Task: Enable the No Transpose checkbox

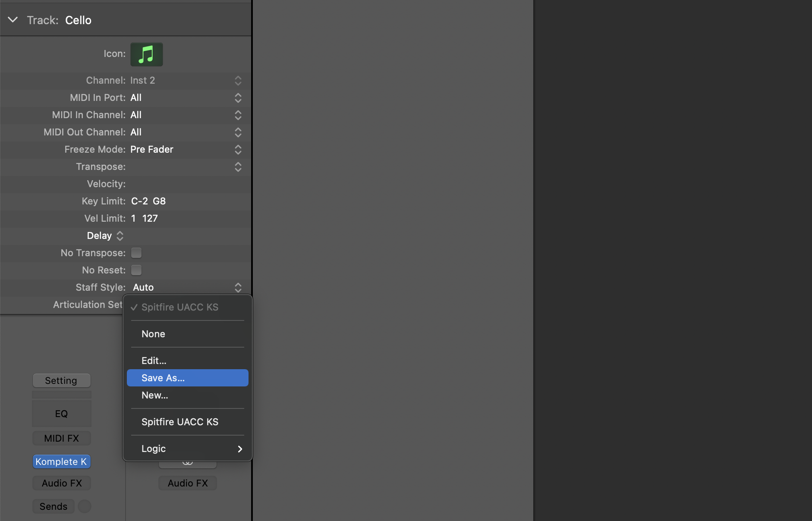Action: coord(136,253)
